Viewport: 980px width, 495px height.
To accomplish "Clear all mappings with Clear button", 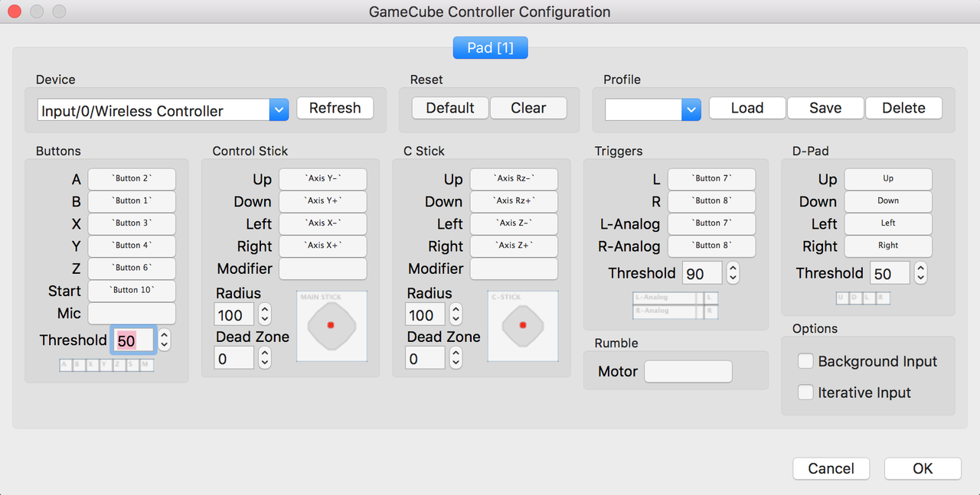I will click(x=528, y=108).
